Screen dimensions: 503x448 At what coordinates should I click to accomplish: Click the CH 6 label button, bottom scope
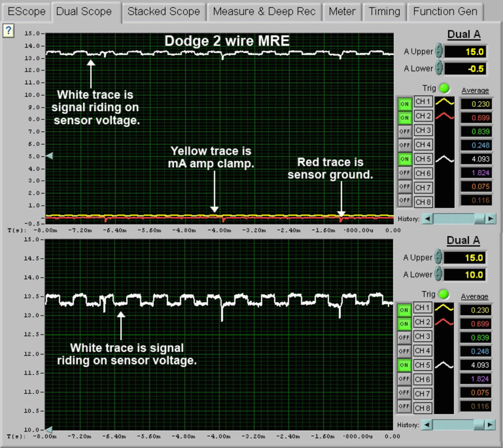(x=423, y=379)
